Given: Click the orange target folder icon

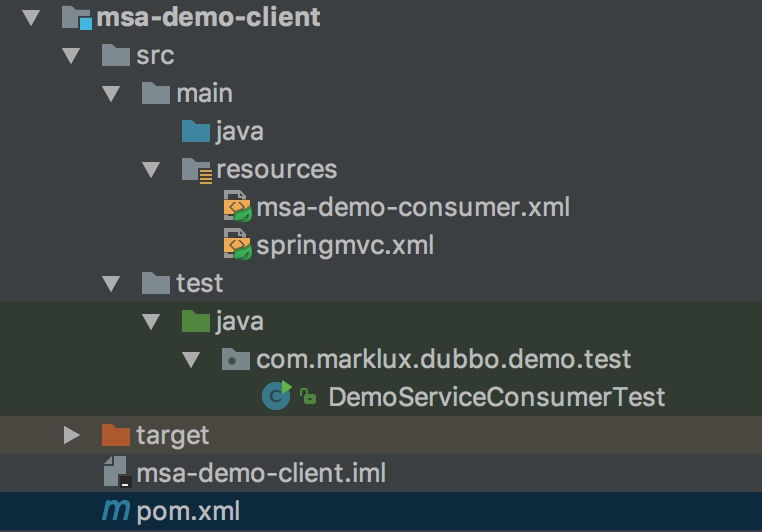Looking at the screenshot, I should tap(116, 435).
